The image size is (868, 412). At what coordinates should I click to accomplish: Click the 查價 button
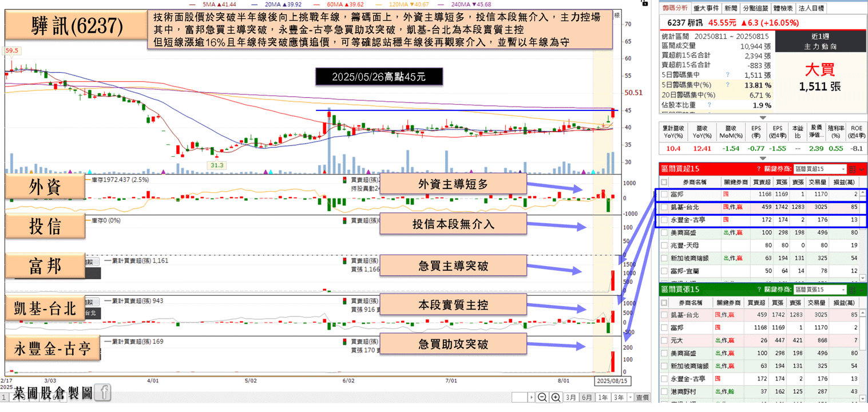pyautogui.click(x=643, y=397)
